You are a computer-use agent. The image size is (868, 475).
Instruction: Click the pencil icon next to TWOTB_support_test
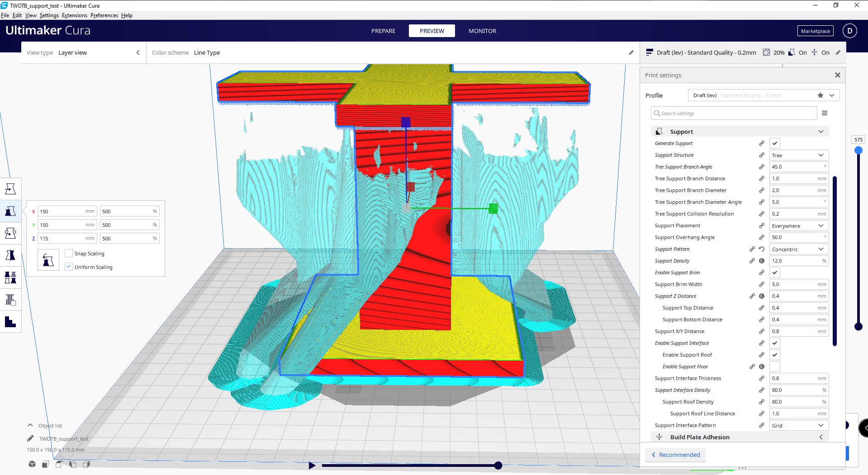(x=30, y=438)
